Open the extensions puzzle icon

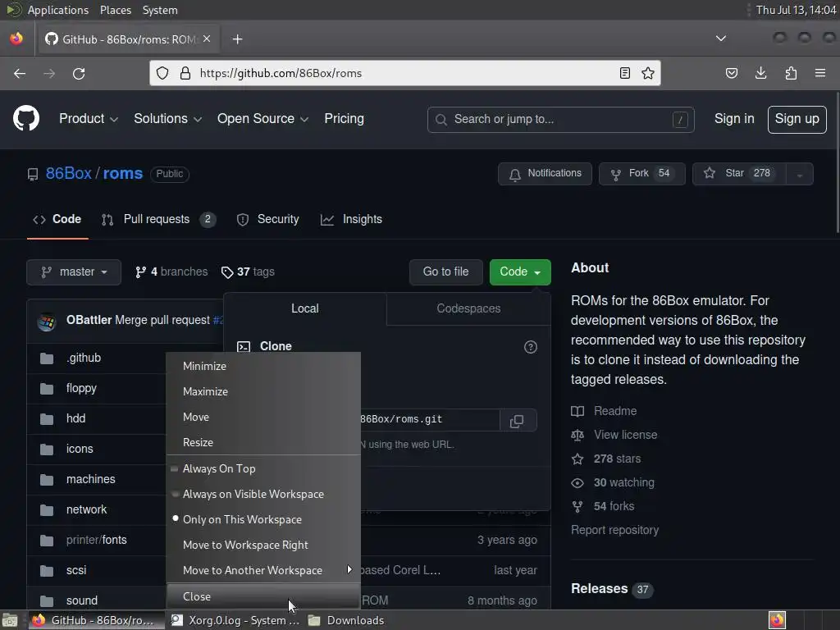click(791, 73)
